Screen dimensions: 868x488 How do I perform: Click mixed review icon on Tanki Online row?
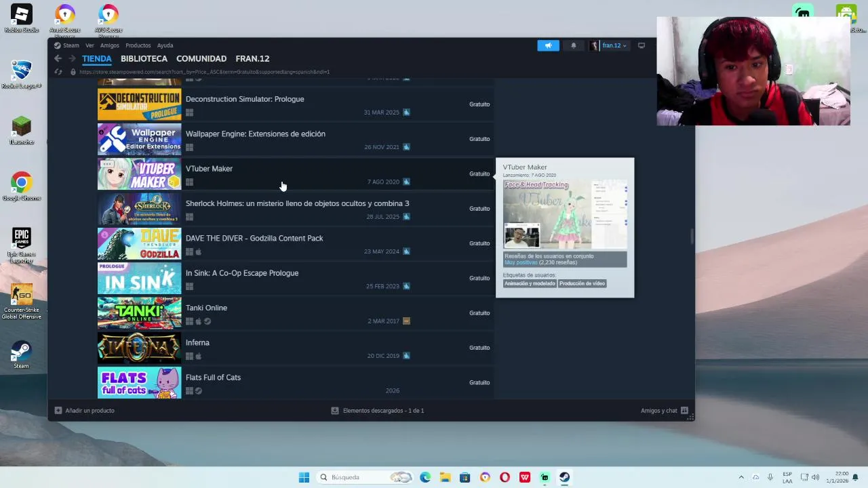coord(406,321)
